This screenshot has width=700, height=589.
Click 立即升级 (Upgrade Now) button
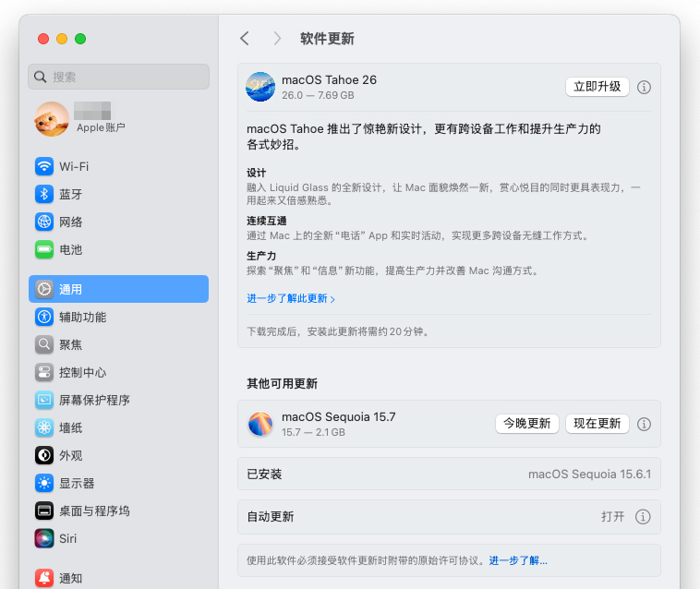pyautogui.click(x=597, y=87)
